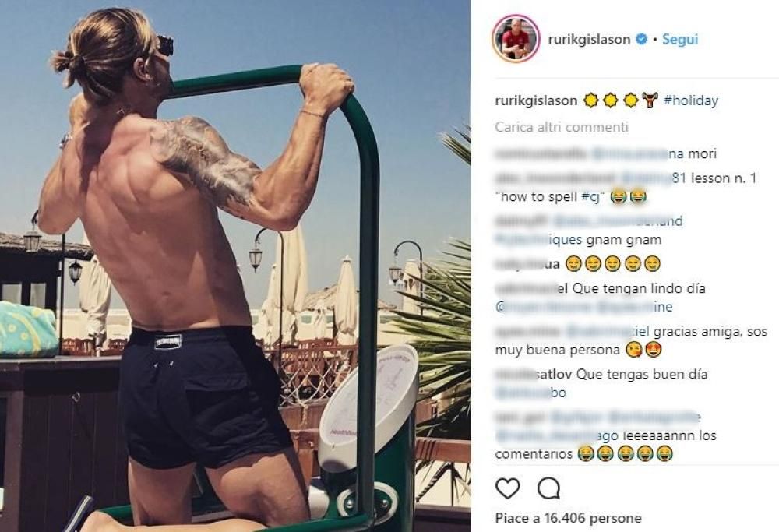Screen dimensions: 779x532
Task: Click the smiling emojis row in comment
Action: click(x=613, y=264)
